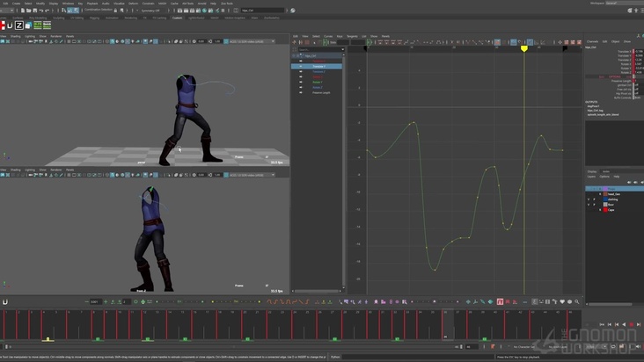Click the yellow current-time marker in Graph Editor
This screenshot has width=644, height=362.
click(x=524, y=48)
